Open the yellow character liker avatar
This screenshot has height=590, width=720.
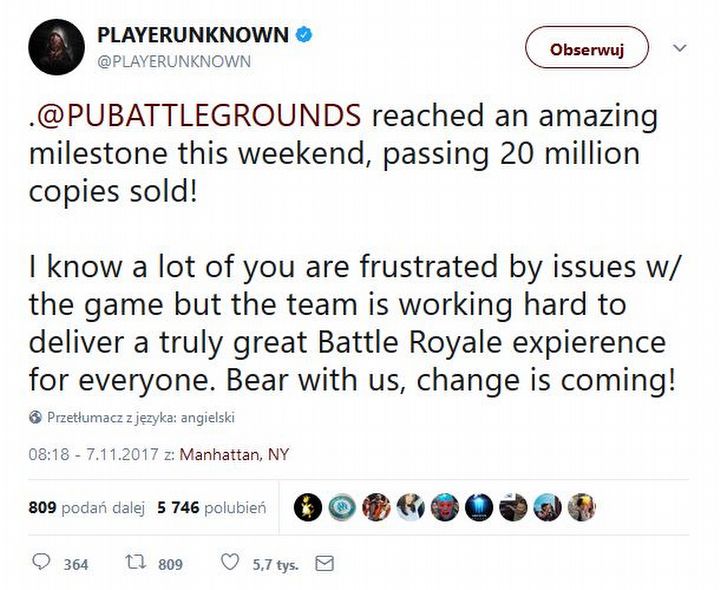tap(308, 508)
